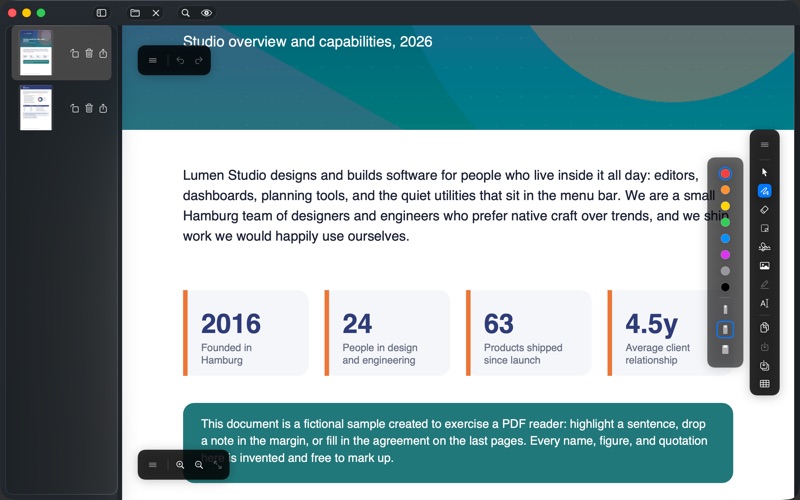The width and height of the screenshot is (800, 500).
Task: Rotate the first page thumbnail
Action: pos(74,53)
